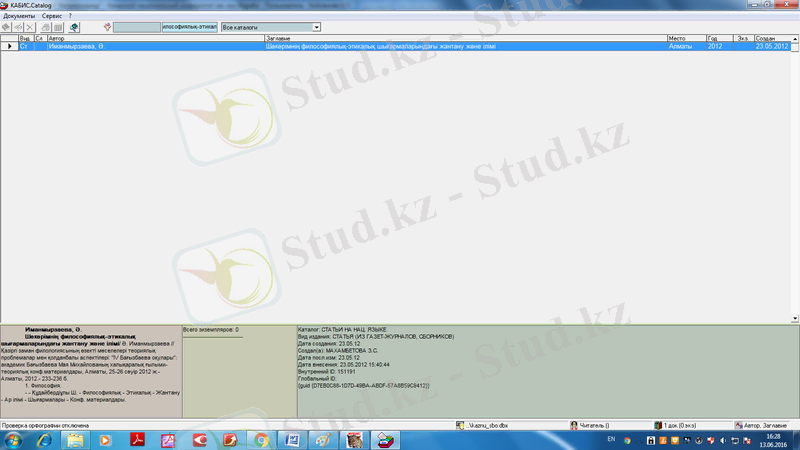Screen dimensions: 800x450
Task: Select the author cell Иманмырзаева, Ө.
Action: (156, 46)
